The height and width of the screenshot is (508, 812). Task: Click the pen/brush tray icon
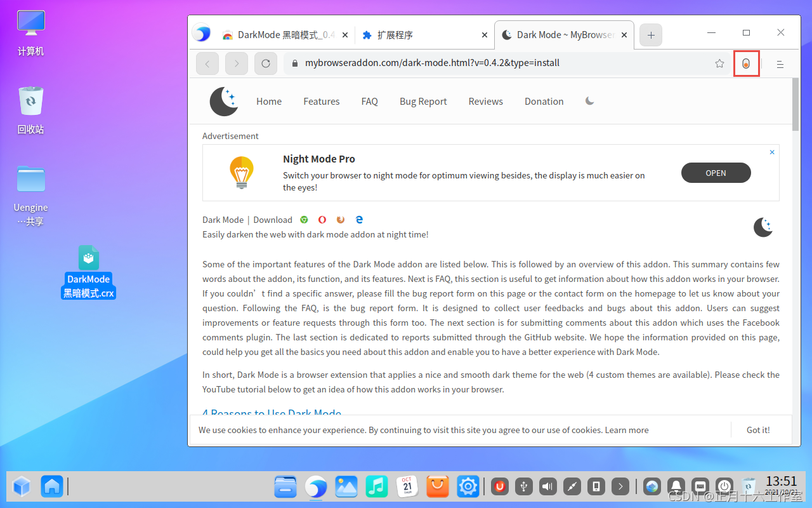coord(572,487)
